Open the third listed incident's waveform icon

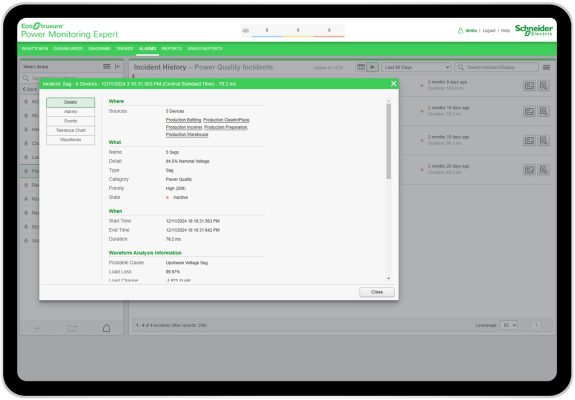point(543,140)
